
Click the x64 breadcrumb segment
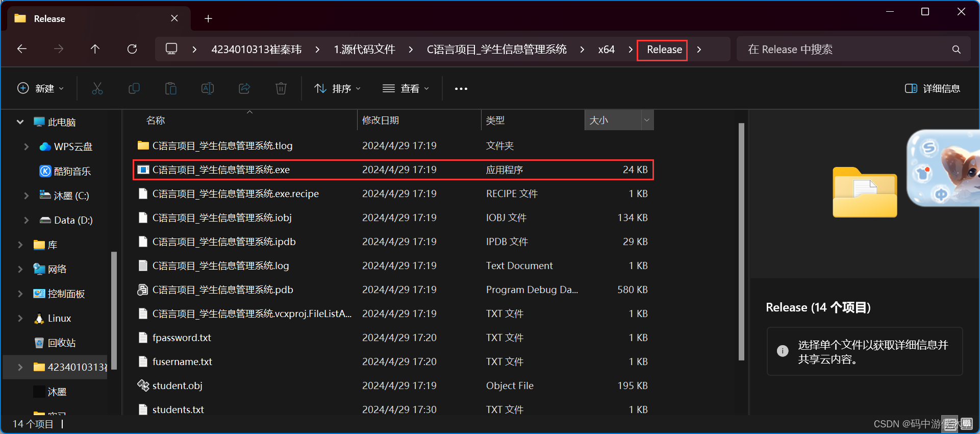606,50
